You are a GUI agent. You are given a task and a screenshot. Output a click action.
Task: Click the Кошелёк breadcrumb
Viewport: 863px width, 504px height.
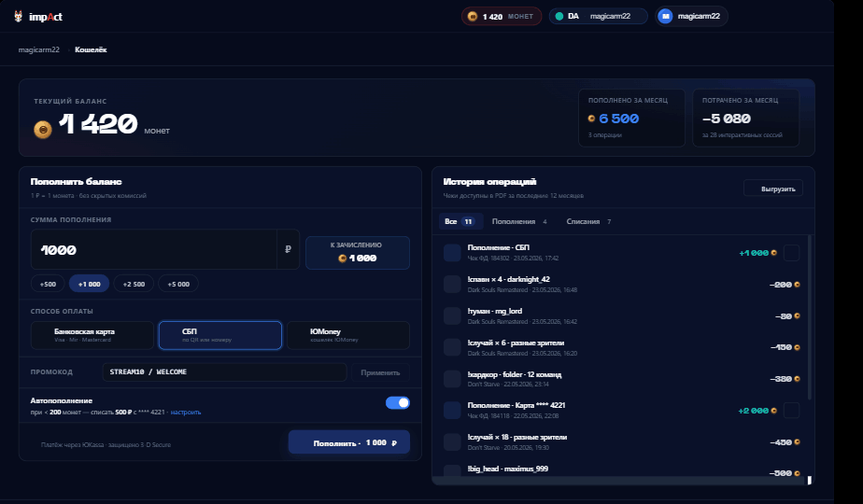pos(91,49)
